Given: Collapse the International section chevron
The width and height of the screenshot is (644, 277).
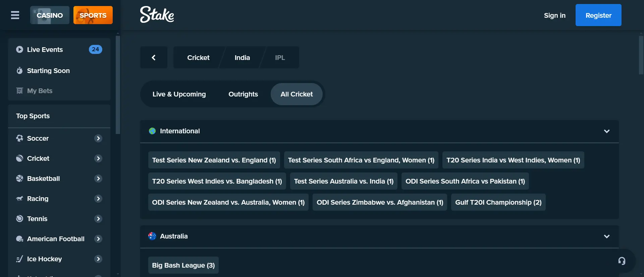Looking at the screenshot, I should click(x=607, y=131).
